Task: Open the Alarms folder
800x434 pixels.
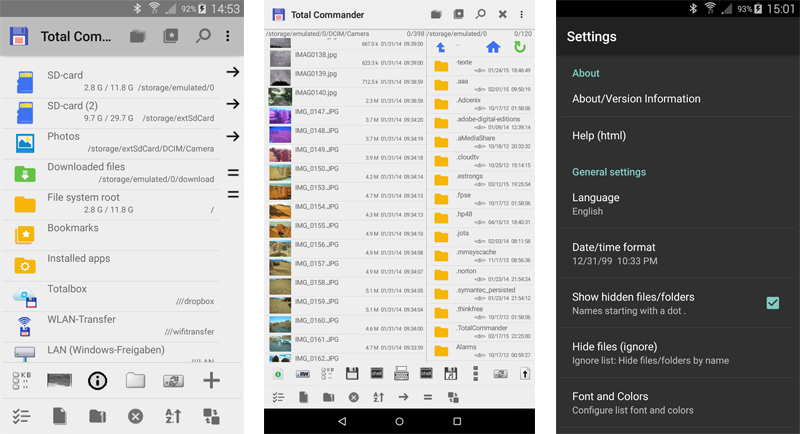Action: click(481, 350)
